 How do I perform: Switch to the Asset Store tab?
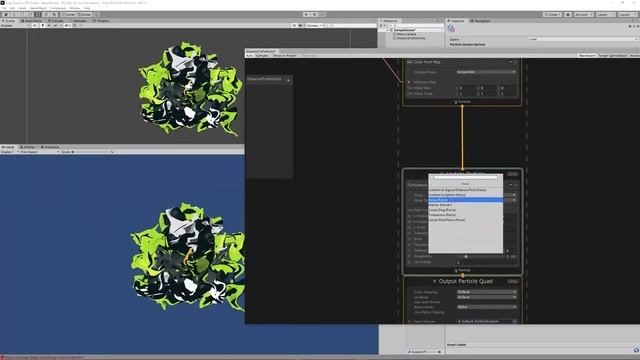(x=32, y=21)
